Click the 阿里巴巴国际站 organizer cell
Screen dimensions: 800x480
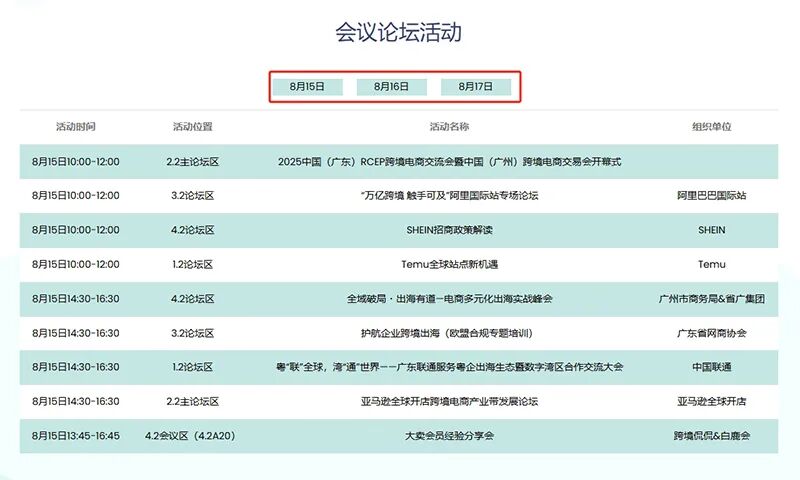tap(712, 195)
